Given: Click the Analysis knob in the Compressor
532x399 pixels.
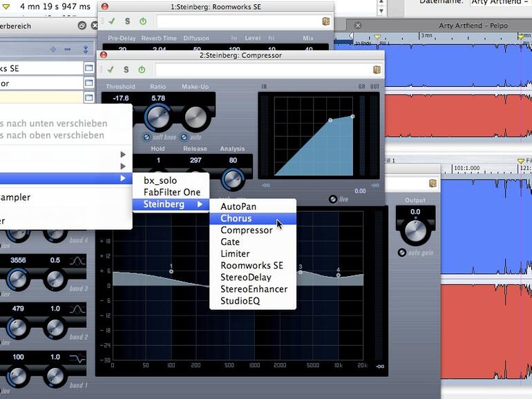Looking at the screenshot, I should tap(233, 179).
